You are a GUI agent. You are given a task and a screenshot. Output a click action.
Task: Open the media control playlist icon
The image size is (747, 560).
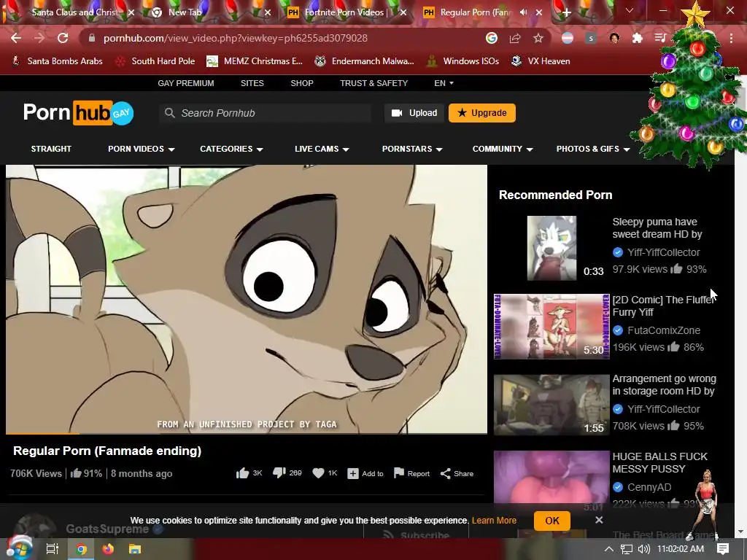tap(660, 38)
